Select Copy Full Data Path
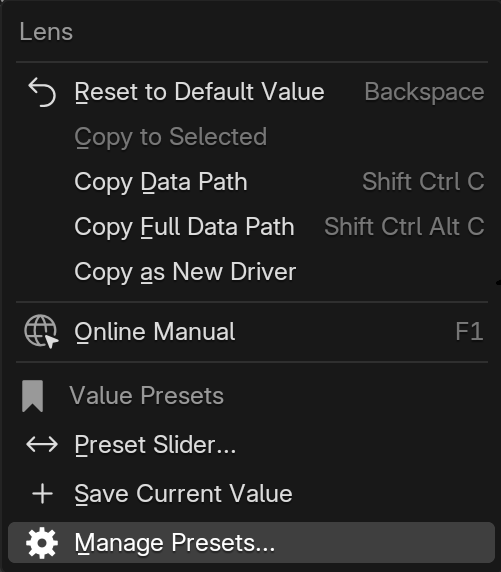This screenshot has height=572, width=501. pos(251,227)
